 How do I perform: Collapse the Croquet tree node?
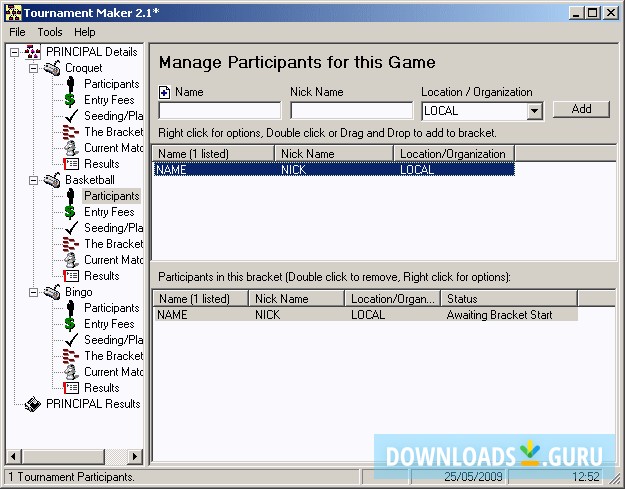coord(33,68)
